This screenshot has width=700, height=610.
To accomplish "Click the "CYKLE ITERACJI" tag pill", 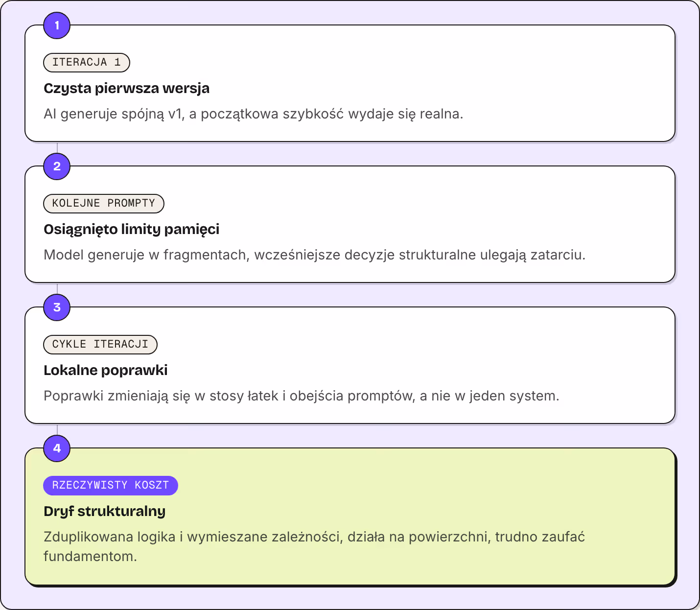I will point(100,344).
